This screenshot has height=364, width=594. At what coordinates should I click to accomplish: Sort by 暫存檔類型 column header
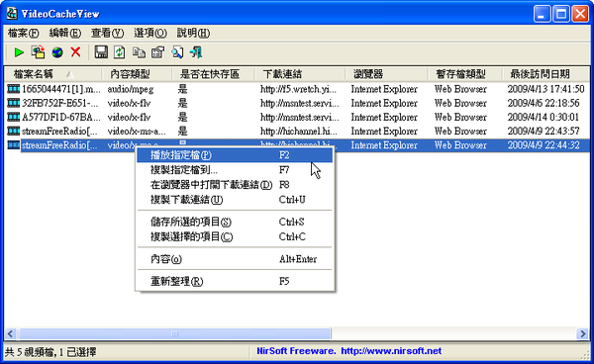click(465, 74)
